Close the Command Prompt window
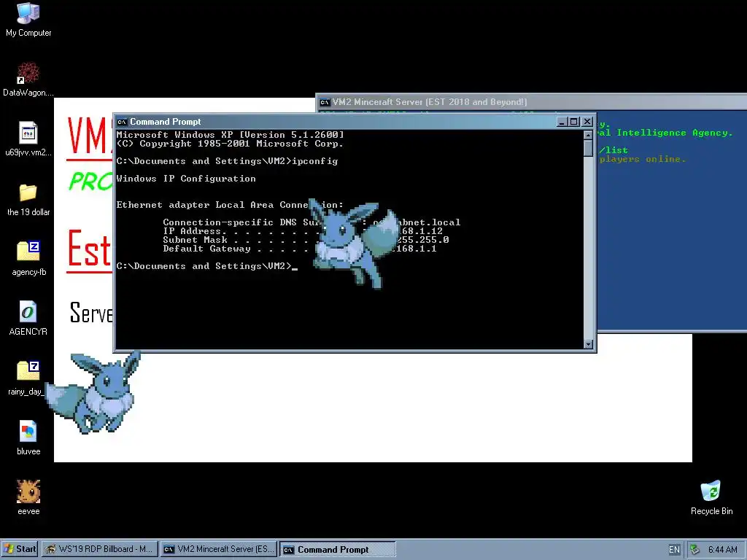Screen dimensions: 747x560 pyautogui.click(x=587, y=122)
